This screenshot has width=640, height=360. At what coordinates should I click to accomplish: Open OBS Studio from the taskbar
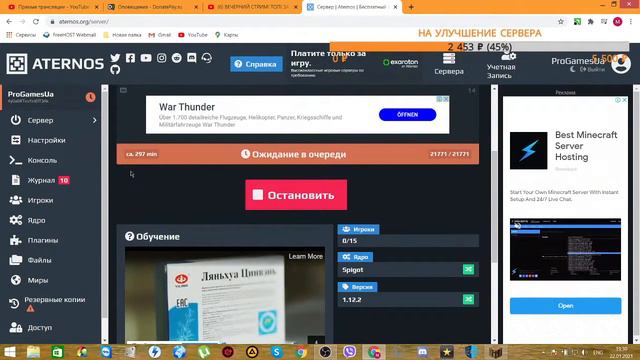(x=325, y=352)
